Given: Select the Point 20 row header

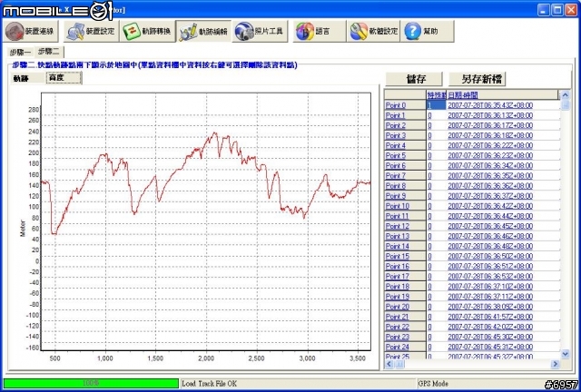Looking at the screenshot, I should click(x=405, y=307).
